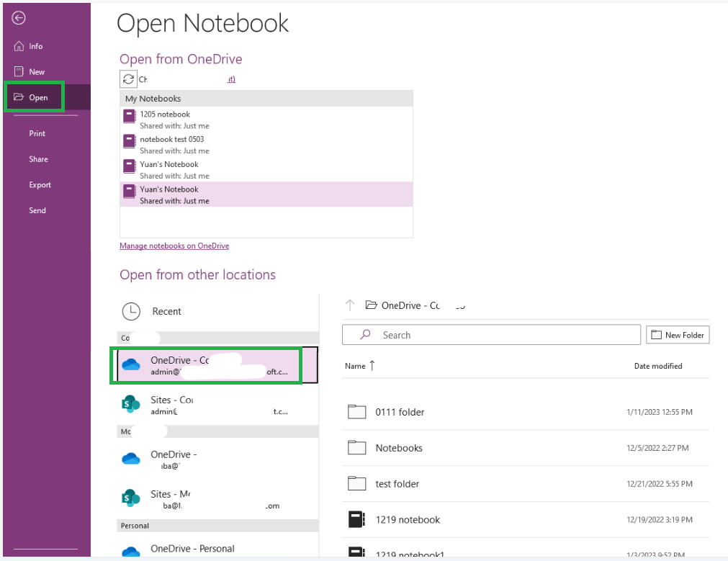
Task: Click the refresh notebooks icon
Action: pyautogui.click(x=128, y=79)
